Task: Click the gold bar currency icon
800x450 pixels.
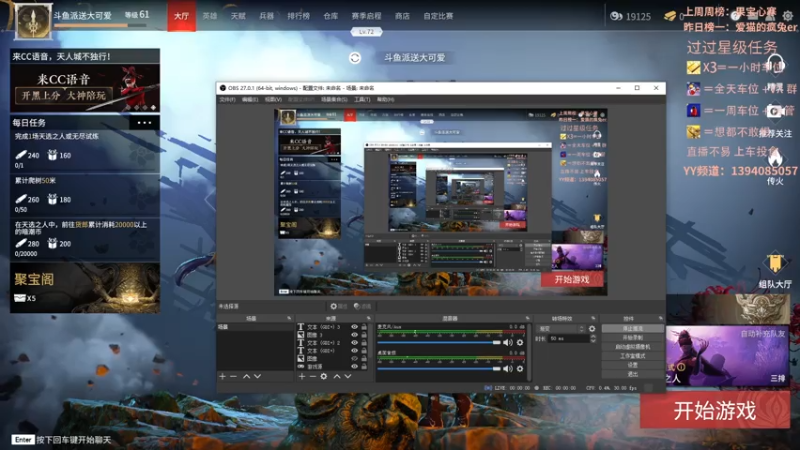Action: click(x=670, y=16)
